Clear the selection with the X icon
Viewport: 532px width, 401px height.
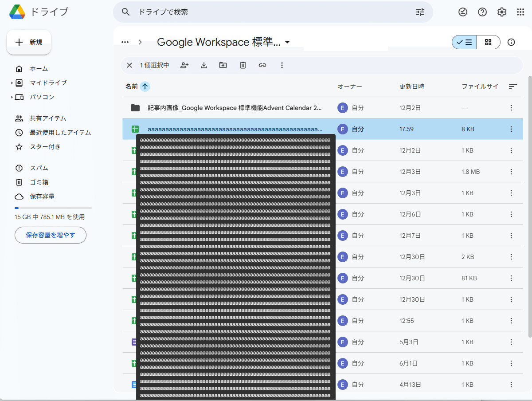(129, 65)
